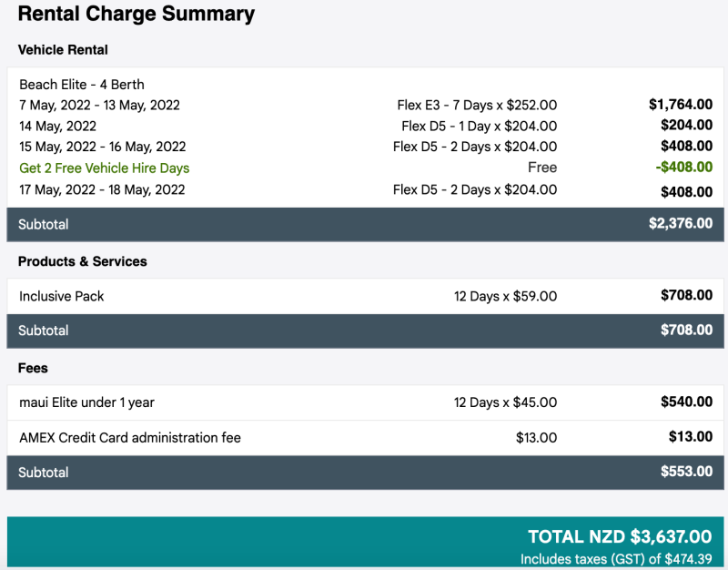Click the $1,764.00 rental amount
Viewport: 728px width, 570px height.
coord(681,105)
